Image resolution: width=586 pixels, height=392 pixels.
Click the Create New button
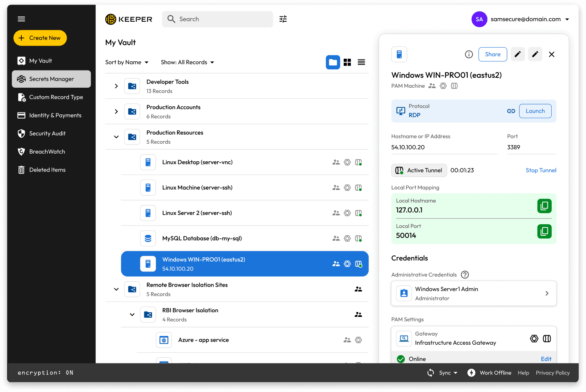40,38
